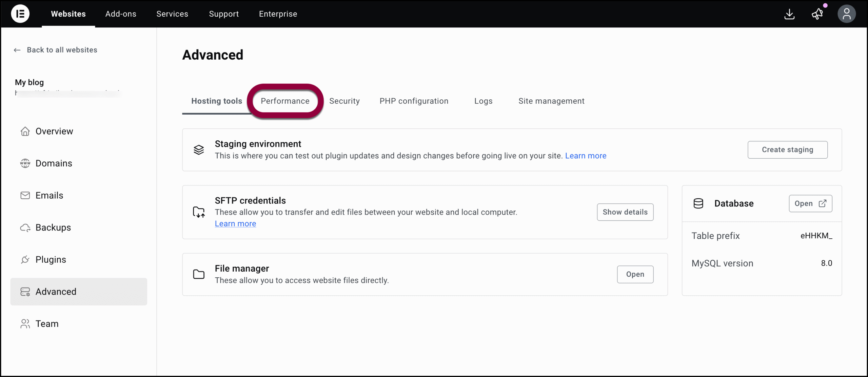This screenshot has height=377, width=868.
Task: Click the Domains globe icon
Action: (25, 163)
